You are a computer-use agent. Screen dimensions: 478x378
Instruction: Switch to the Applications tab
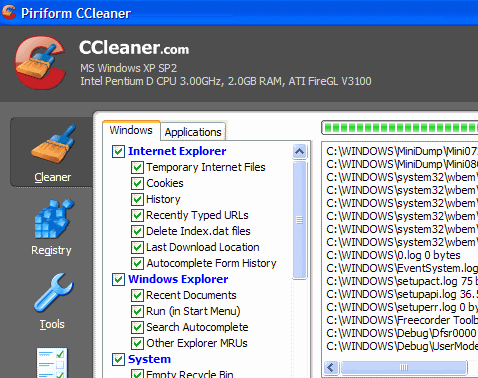pos(193,132)
